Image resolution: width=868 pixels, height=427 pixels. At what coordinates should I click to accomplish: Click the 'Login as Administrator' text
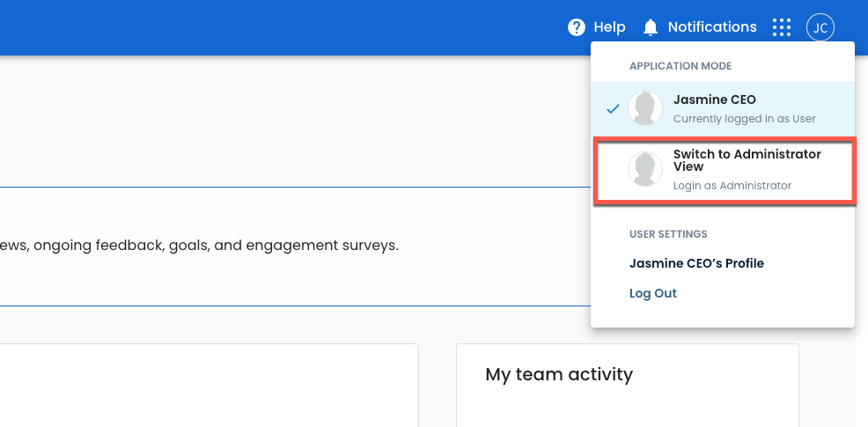point(732,186)
